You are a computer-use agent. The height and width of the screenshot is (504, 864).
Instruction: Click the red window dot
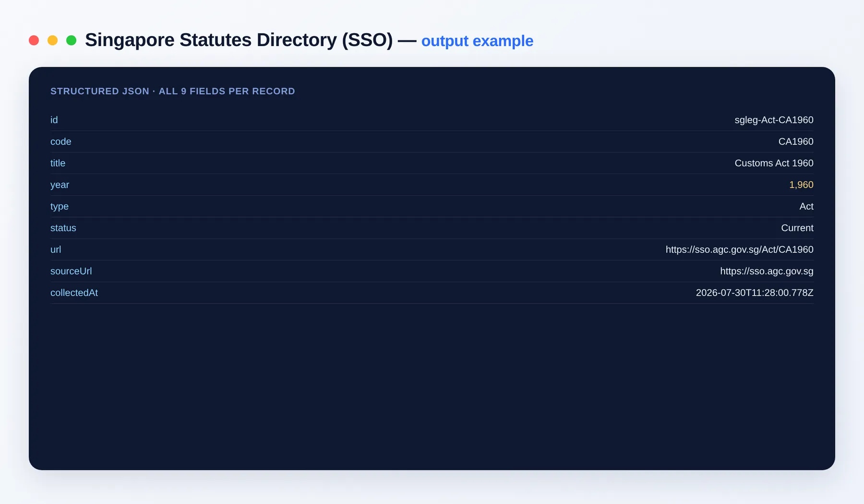[x=34, y=40]
